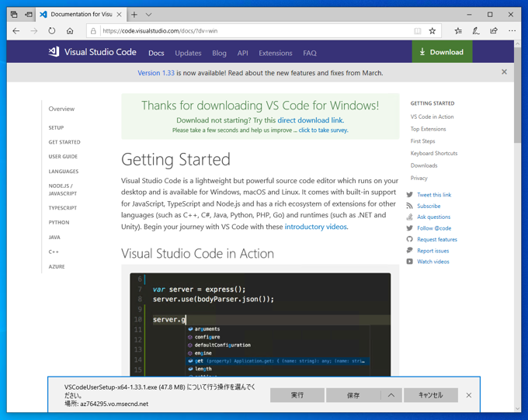Click the Follow @code link
The height and width of the screenshot is (420, 528).
point(434,228)
